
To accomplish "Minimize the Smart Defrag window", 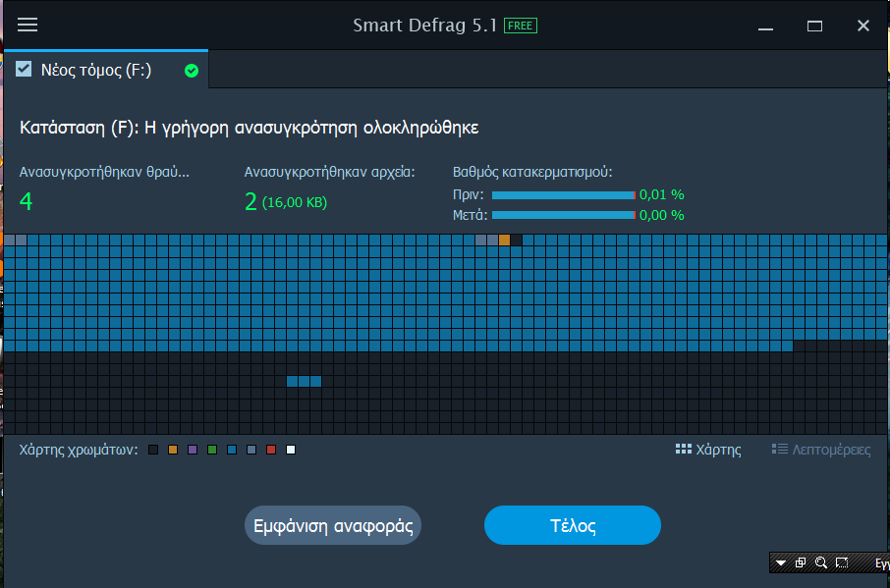I will 765,27.
